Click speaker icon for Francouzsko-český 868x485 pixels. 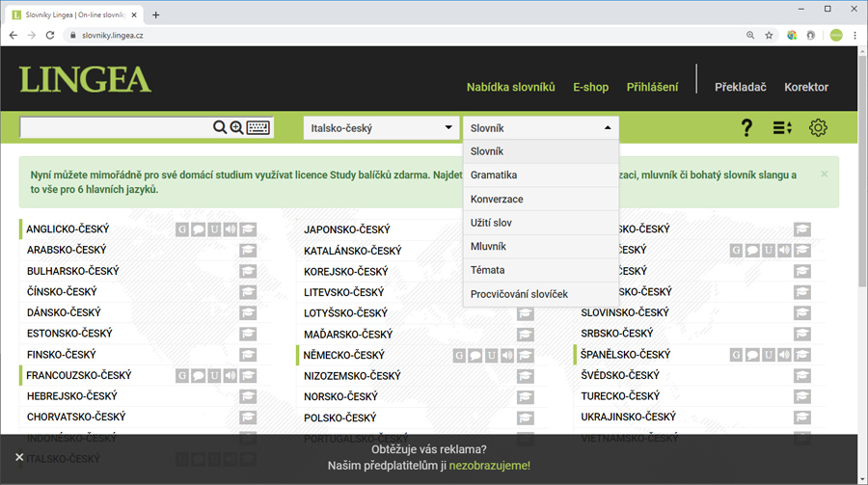pos(231,376)
